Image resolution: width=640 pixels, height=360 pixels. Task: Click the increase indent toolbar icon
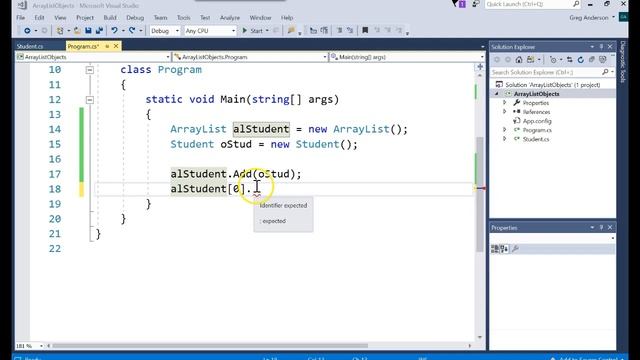(324, 31)
